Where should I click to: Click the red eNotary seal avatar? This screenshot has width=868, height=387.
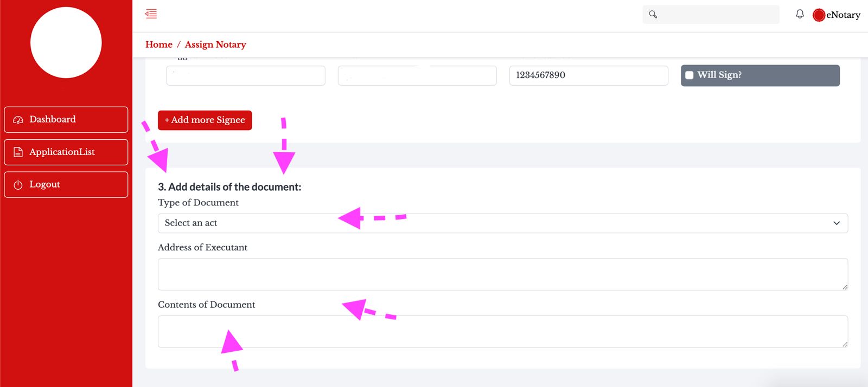tap(819, 15)
